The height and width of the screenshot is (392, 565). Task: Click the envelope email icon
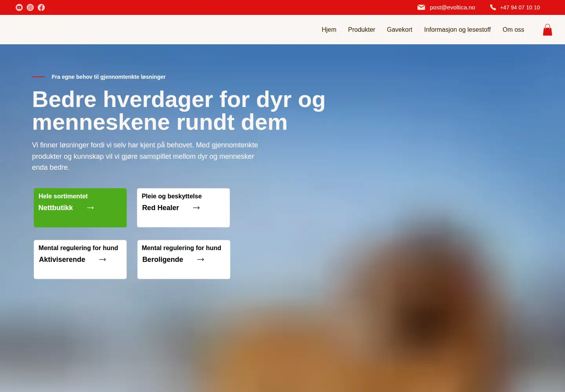(421, 7)
